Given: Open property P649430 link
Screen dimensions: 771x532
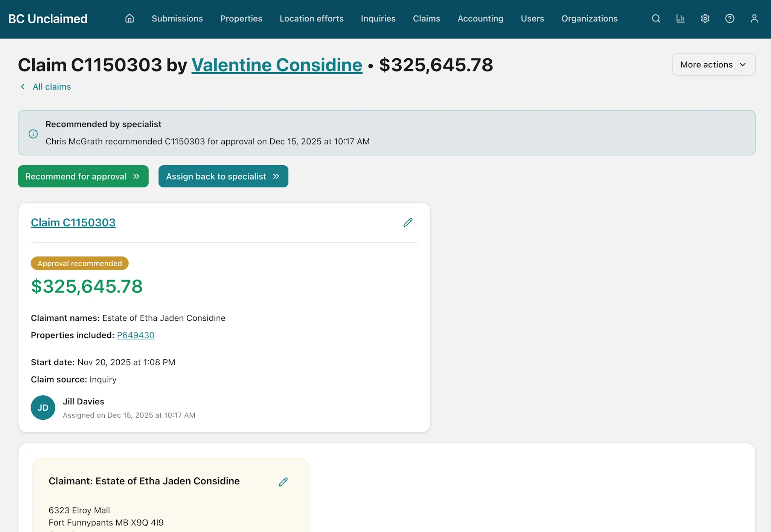Looking at the screenshot, I should [x=136, y=335].
